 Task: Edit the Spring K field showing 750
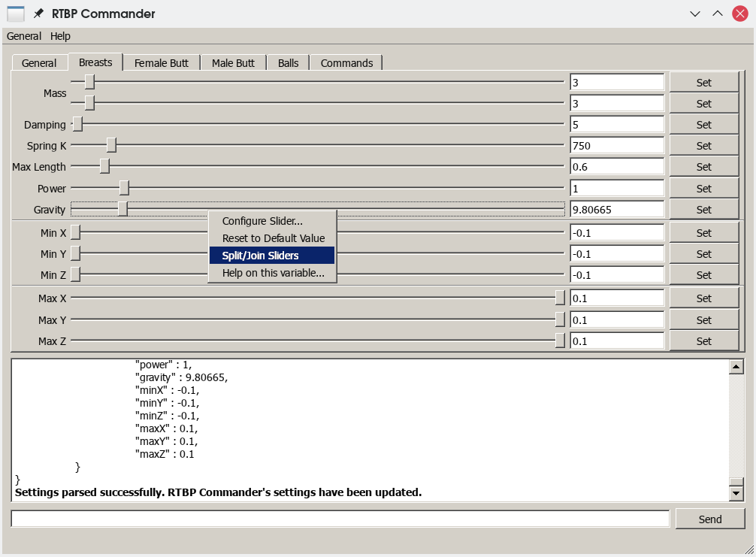click(617, 146)
